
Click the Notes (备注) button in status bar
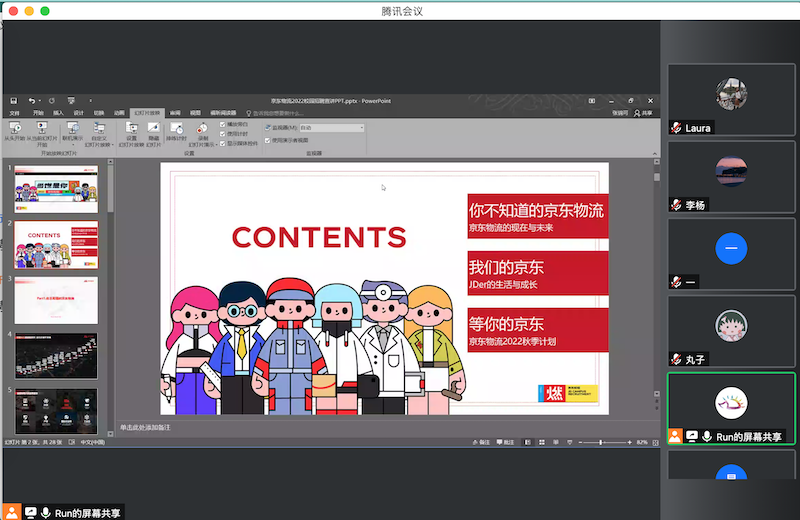coord(481,442)
